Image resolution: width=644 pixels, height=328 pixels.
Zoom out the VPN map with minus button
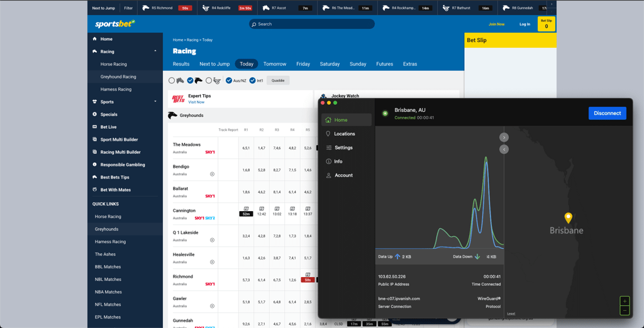(x=625, y=311)
